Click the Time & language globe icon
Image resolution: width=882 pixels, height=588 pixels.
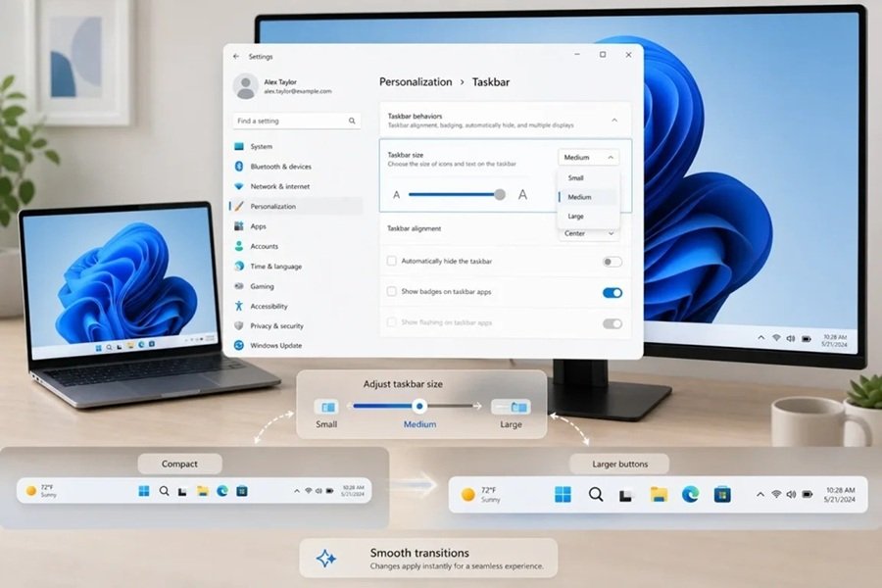click(x=239, y=267)
